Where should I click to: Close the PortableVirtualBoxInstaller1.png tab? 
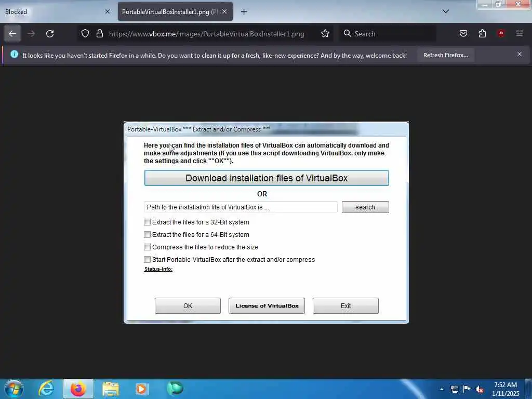coord(224,11)
